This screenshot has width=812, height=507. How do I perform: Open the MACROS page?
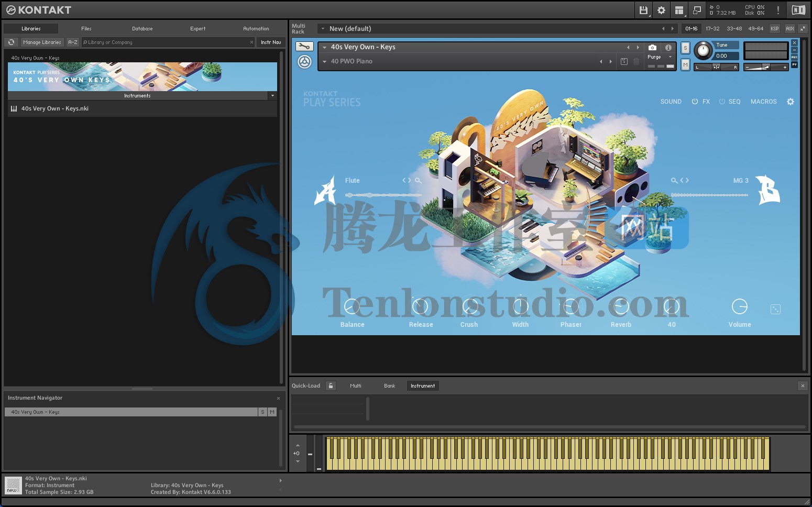(764, 102)
